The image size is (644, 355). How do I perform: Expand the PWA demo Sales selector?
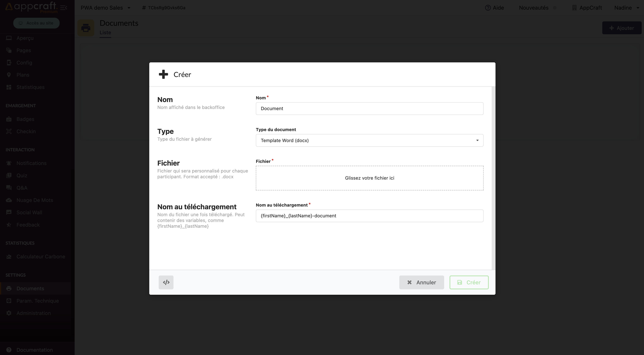click(105, 8)
